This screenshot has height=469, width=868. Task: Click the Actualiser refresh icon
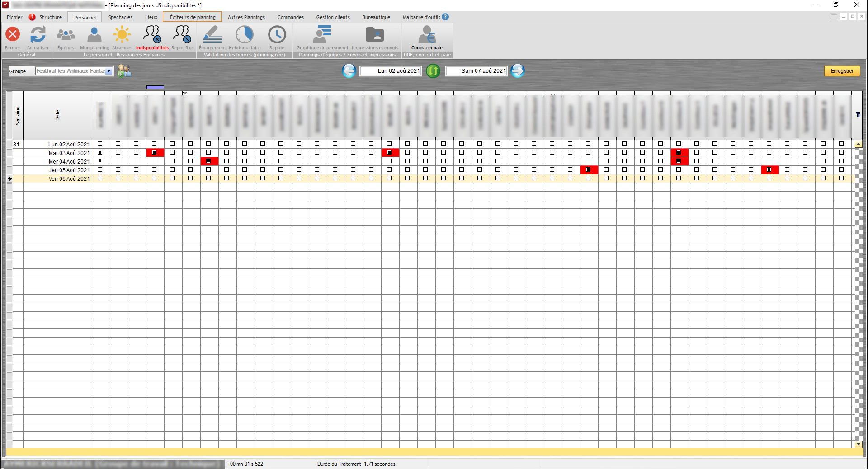point(38,34)
